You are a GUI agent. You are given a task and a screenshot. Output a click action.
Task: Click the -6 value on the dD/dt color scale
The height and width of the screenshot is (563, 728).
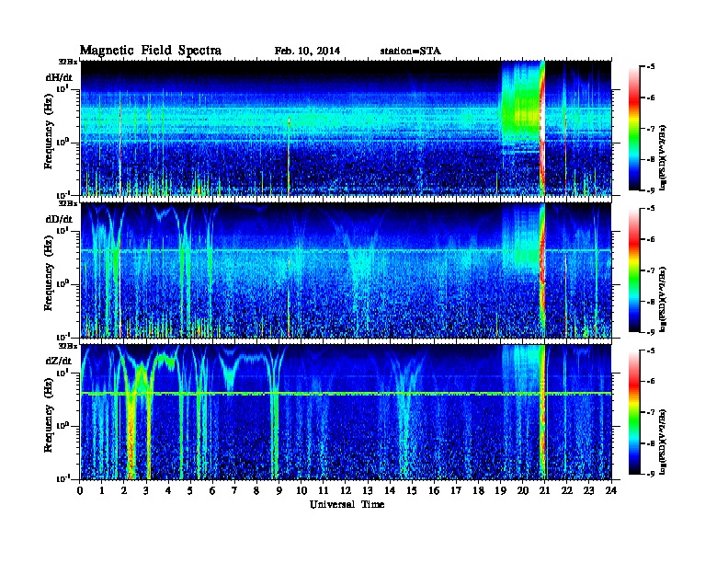point(651,239)
